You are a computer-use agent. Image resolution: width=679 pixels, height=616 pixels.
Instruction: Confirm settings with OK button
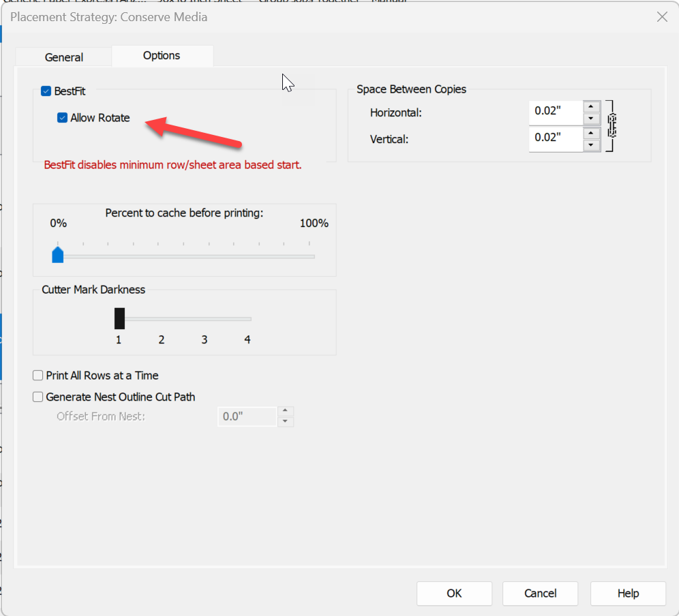pos(454,593)
